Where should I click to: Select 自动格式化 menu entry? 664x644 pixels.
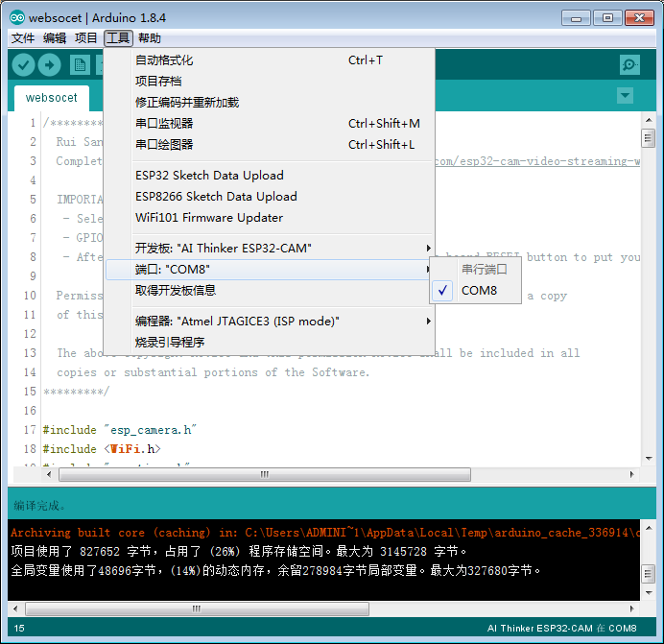pos(271,60)
